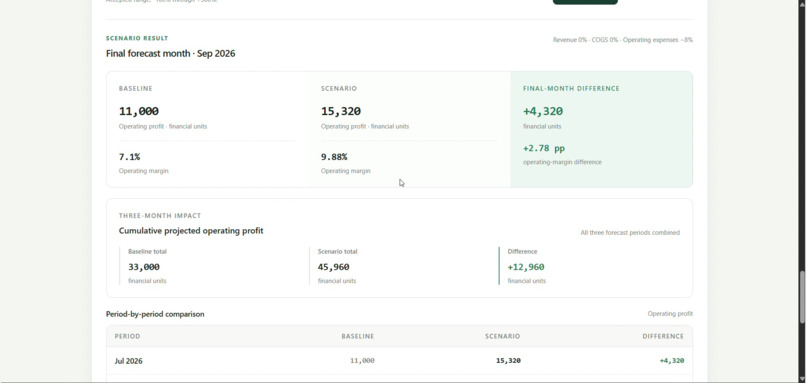Click 'All three forecast periods combined' note

(x=630, y=232)
